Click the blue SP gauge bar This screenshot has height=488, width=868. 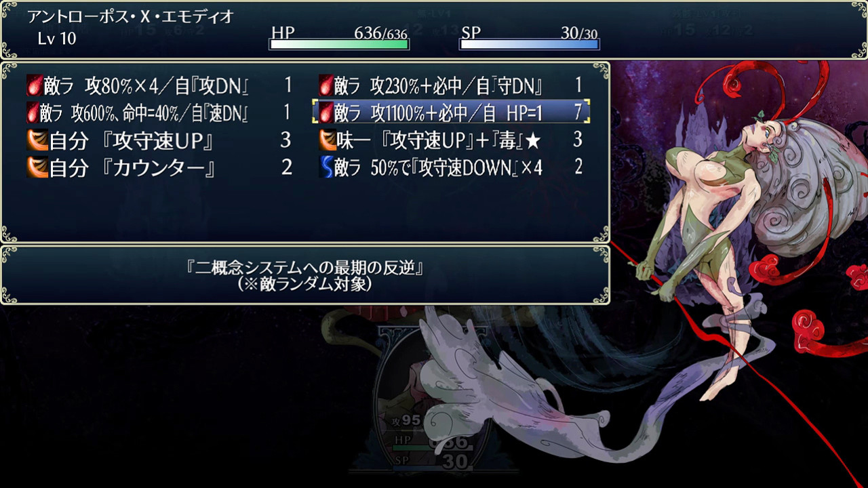click(x=529, y=44)
